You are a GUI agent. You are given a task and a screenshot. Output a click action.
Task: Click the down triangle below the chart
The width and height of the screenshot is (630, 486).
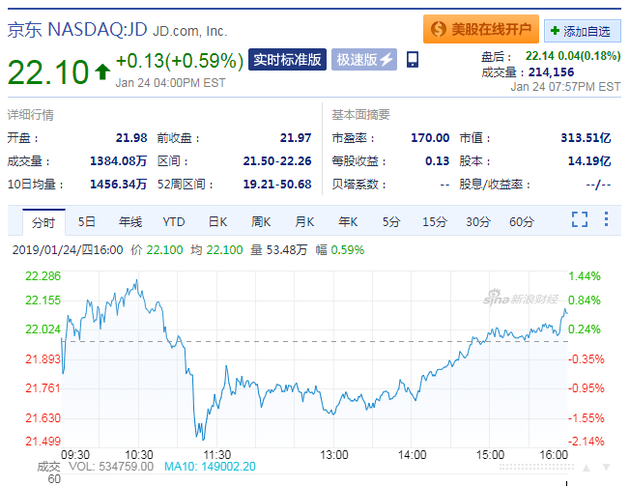[x=606, y=468]
